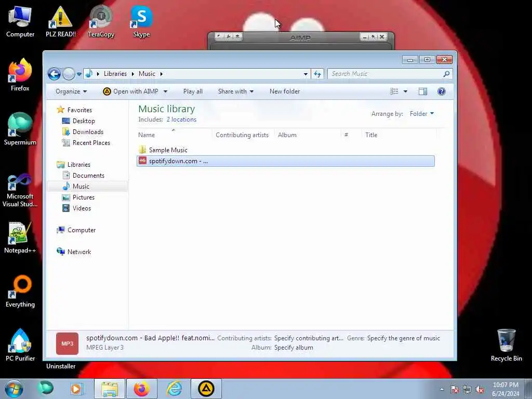Select Libraries in the navigation pane
The width and height of the screenshot is (532, 399).
[79, 165]
